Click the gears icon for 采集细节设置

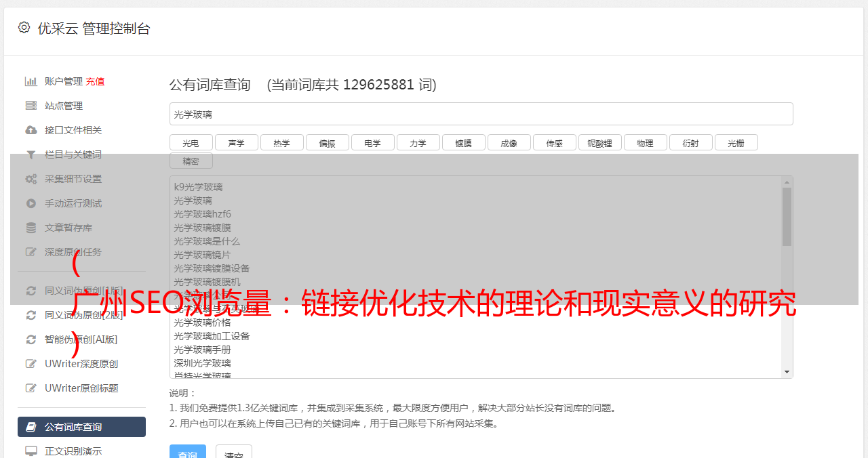click(31, 179)
